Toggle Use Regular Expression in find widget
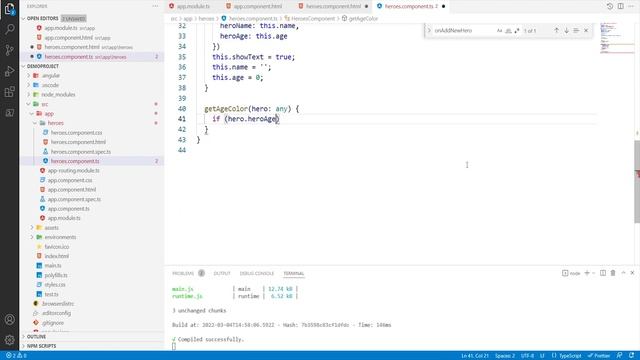The width and height of the screenshot is (640, 360). [517, 31]
